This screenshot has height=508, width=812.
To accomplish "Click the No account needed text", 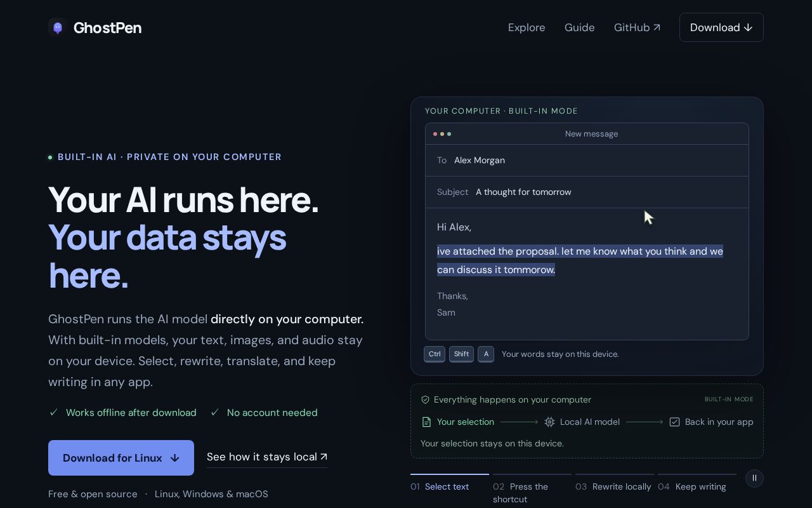I will point(272,413).
